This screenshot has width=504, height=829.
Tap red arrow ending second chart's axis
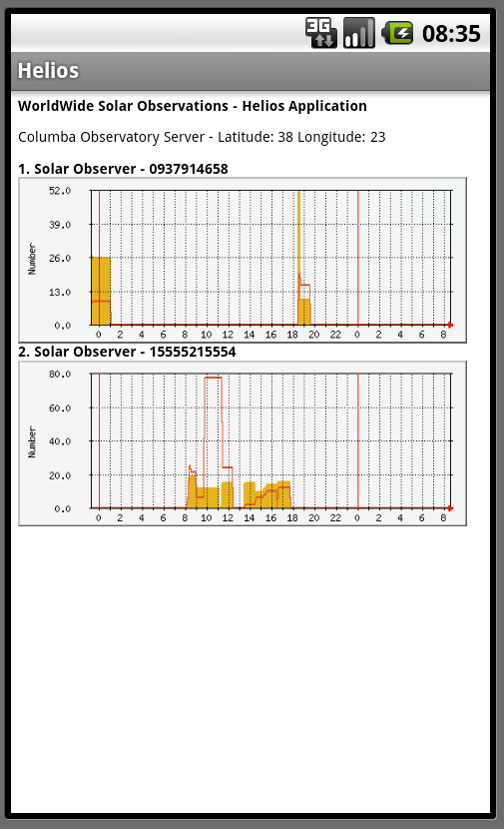pyautogui.click(x=451, y=508)
